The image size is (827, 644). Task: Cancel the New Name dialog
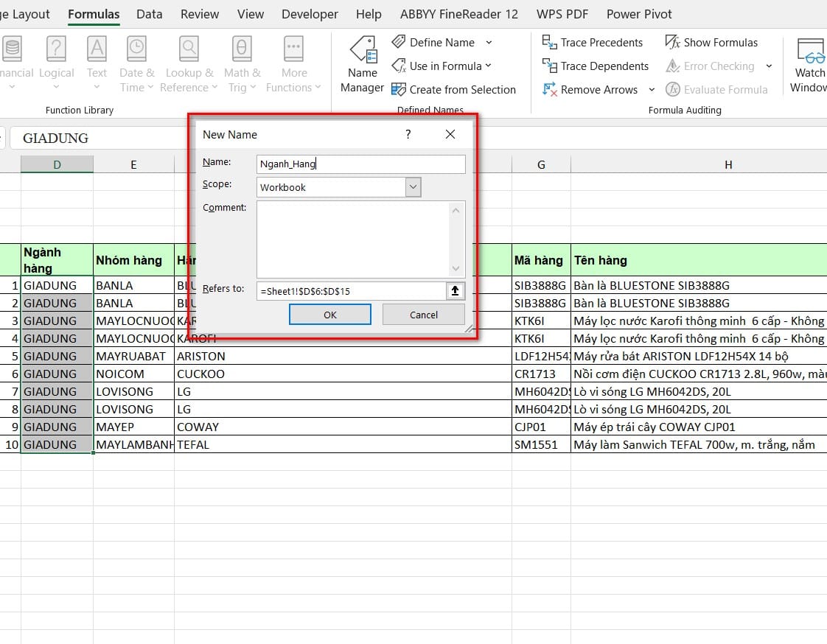[423, 314]
